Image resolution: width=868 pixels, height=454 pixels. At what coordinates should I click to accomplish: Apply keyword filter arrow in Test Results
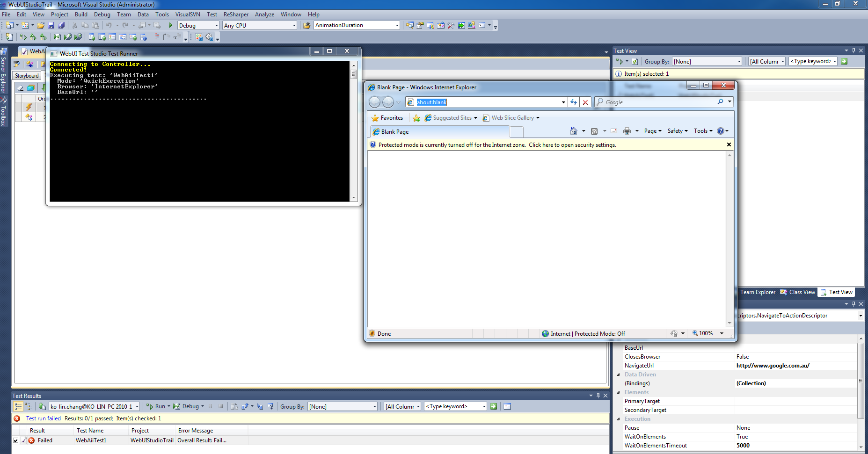[x=494, y=406]
